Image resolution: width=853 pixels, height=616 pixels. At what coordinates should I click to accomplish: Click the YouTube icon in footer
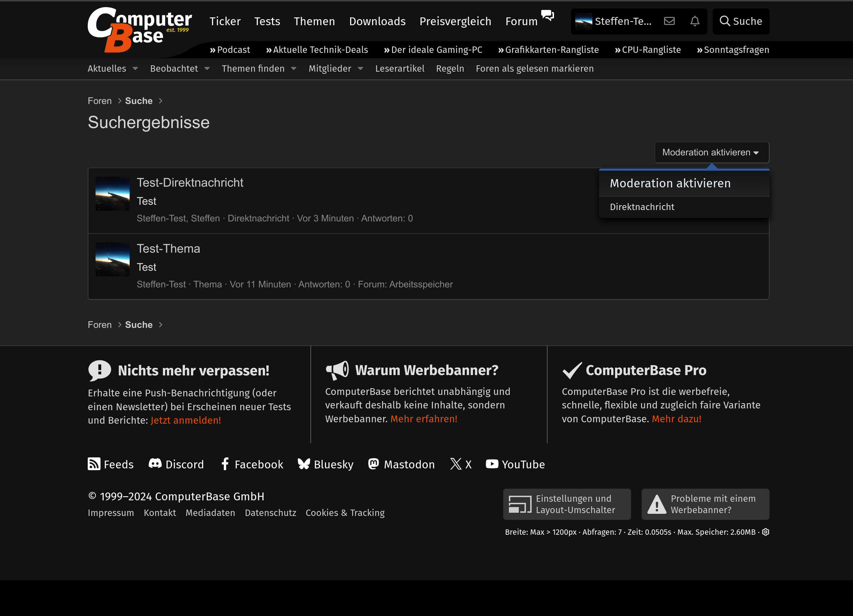[x=491, y=464]
